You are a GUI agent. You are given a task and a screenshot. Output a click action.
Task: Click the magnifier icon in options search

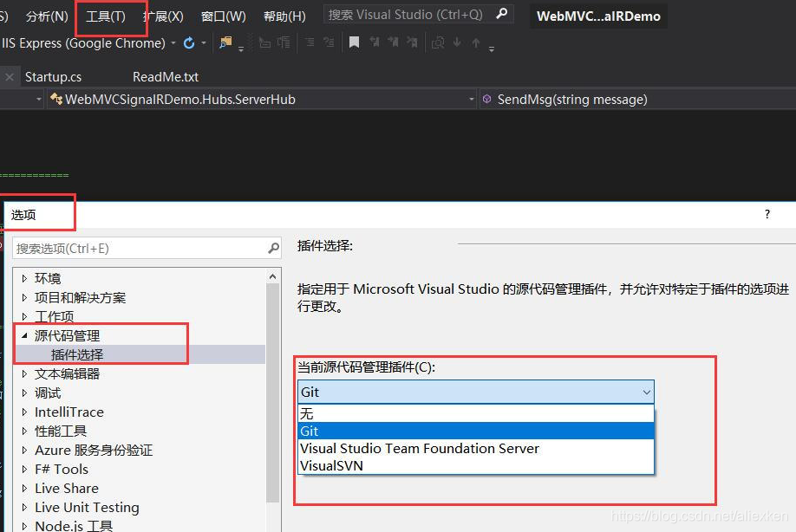pos(274,248)
